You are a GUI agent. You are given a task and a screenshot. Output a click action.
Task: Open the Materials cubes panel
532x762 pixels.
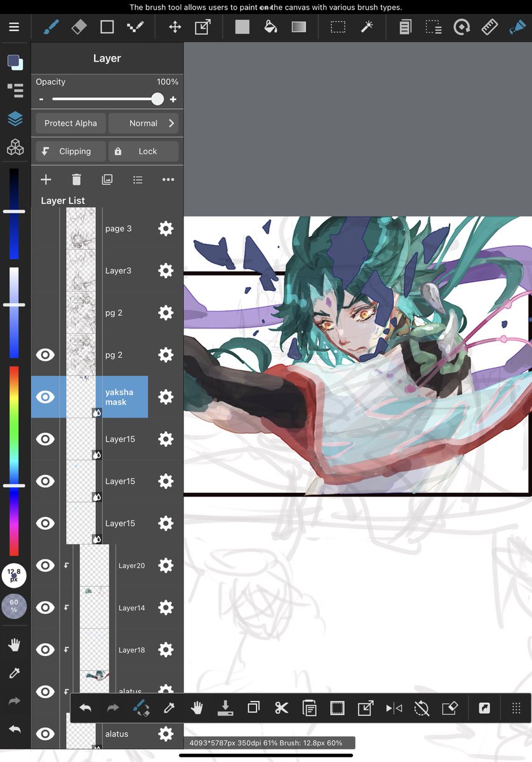[15, 147]
